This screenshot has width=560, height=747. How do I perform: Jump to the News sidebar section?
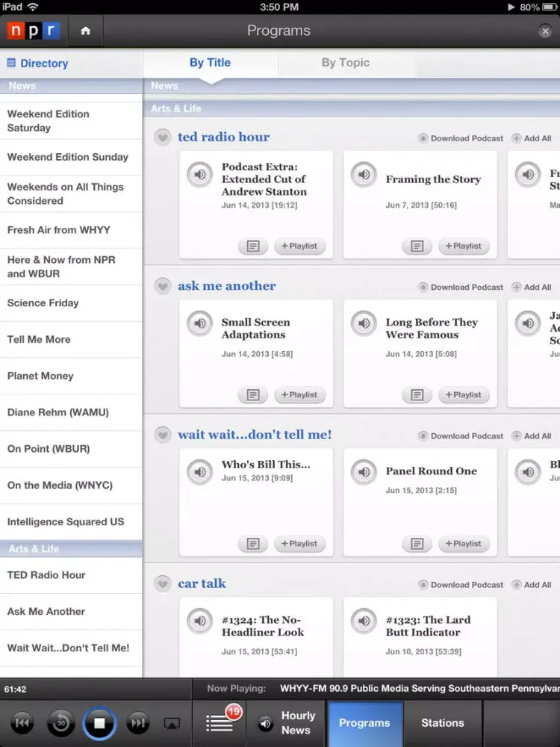point(71,86)
